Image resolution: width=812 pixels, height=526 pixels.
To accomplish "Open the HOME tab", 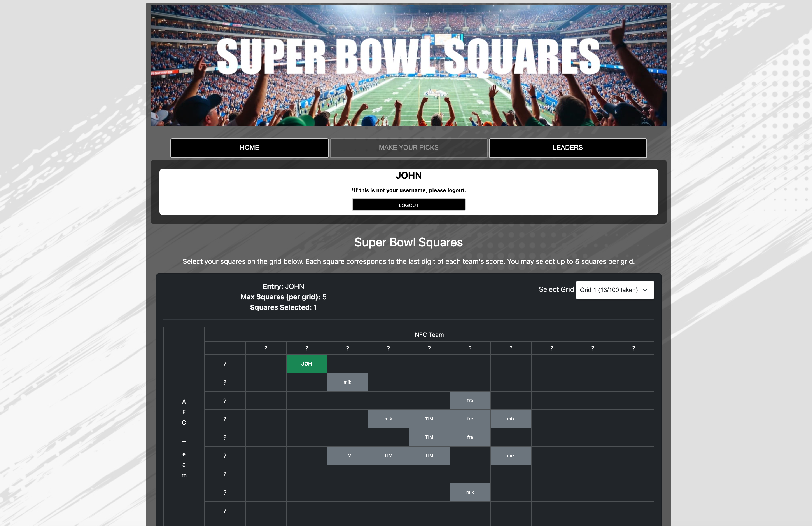I will (x=249, y=148).
